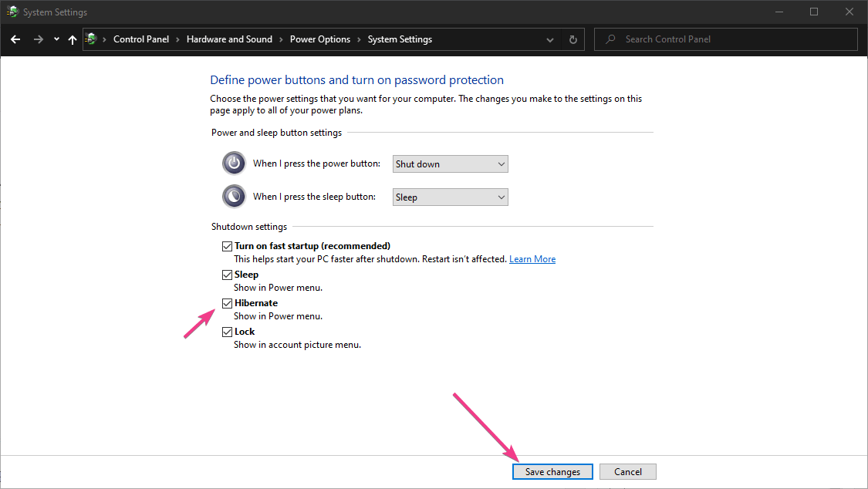Click 'Shutdown settings' section label
868x489 pixels.
pos(249,226)
